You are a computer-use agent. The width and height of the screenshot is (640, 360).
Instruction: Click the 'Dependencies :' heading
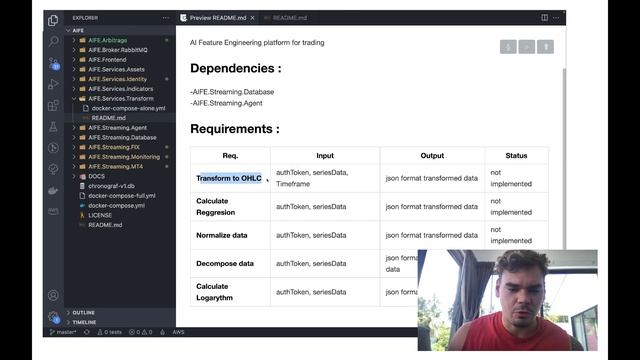(236, 68)
